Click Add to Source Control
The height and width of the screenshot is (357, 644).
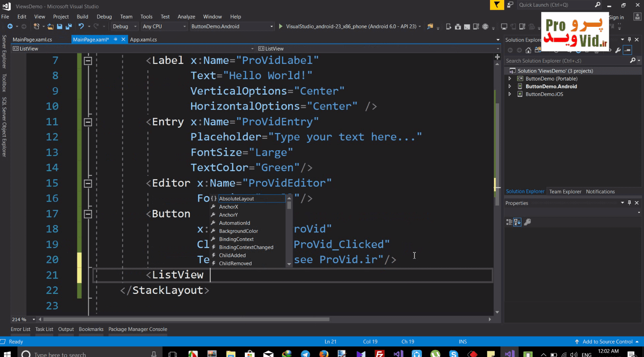pyautogui.click(x=607, y=342)
